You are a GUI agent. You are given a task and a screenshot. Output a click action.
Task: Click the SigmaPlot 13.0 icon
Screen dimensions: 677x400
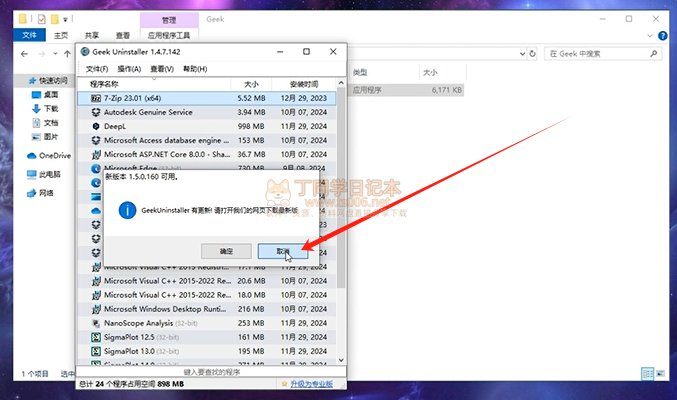click(x=96, y=351)
